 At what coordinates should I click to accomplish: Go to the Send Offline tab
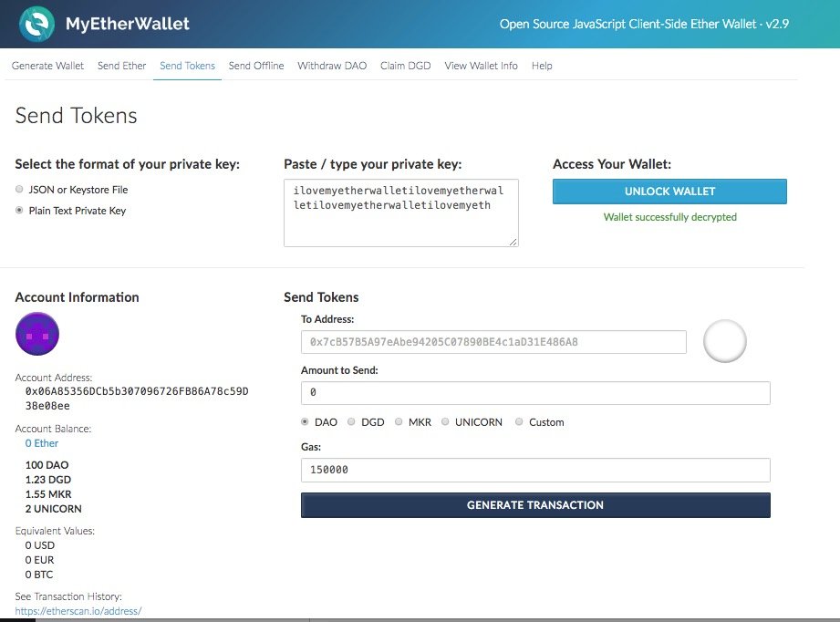[x=256, y=66]
